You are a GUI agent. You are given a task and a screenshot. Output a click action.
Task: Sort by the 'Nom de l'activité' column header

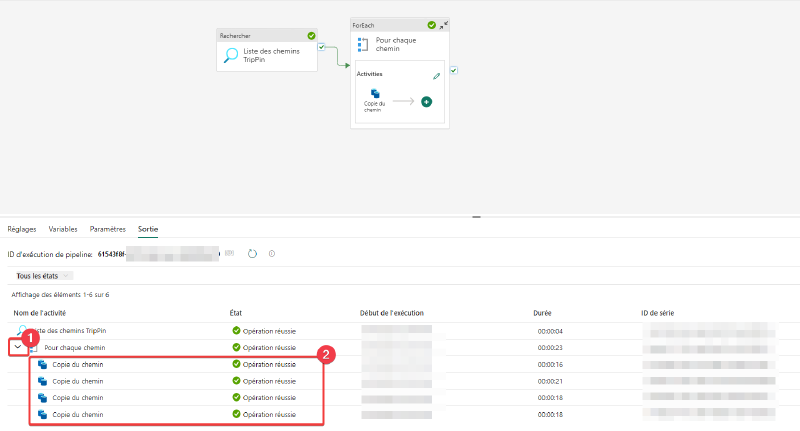40,313
